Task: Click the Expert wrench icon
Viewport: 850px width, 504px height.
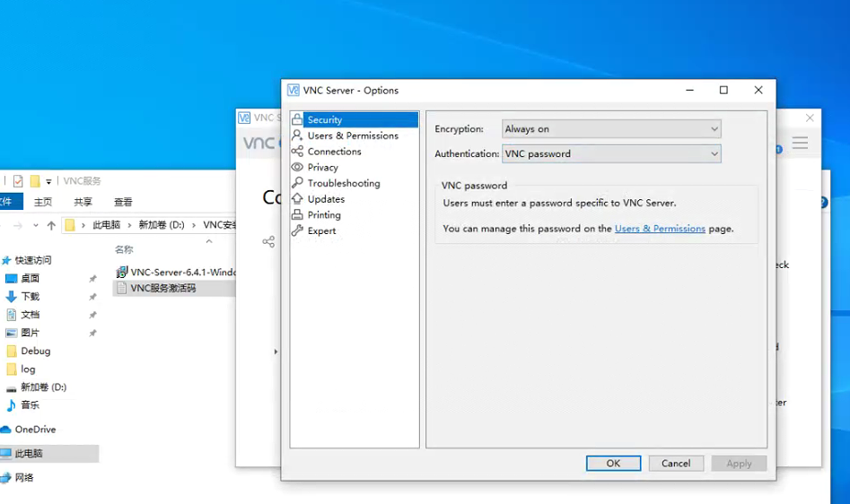Action: pos(297,230)
